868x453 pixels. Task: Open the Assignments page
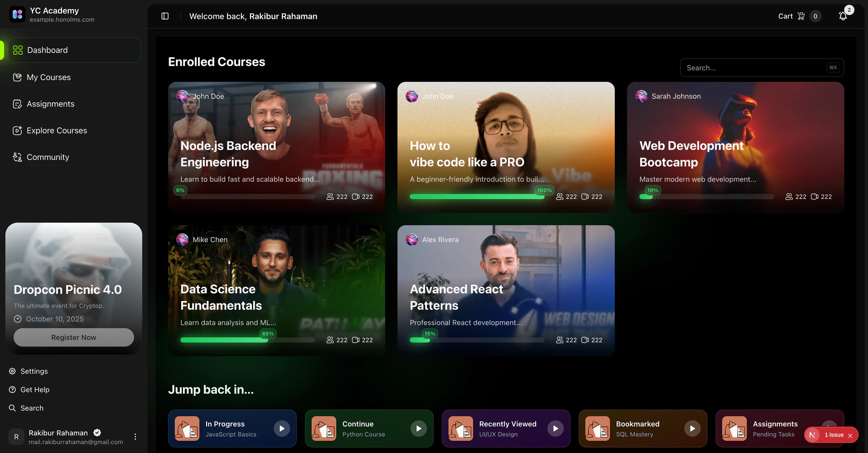(50, 104)
